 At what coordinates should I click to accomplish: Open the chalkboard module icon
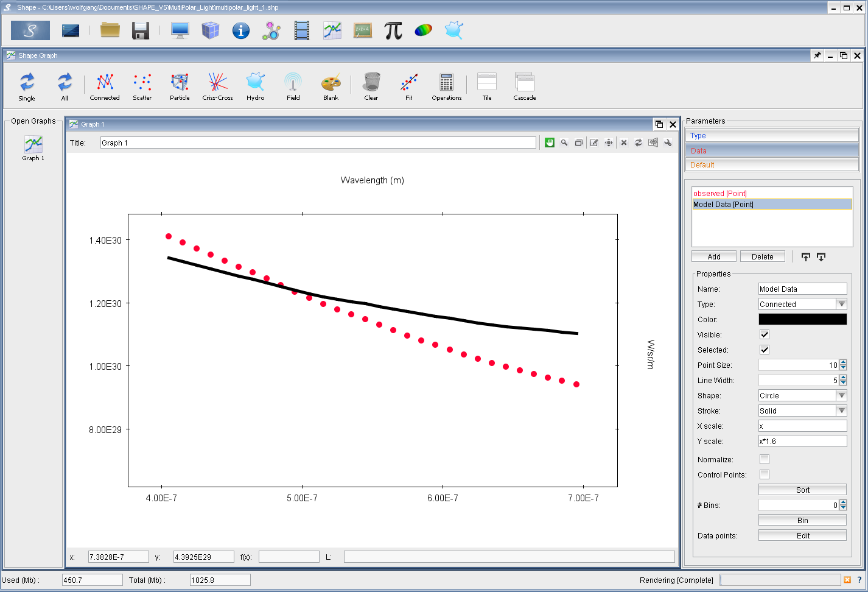(x=363, y=30)
